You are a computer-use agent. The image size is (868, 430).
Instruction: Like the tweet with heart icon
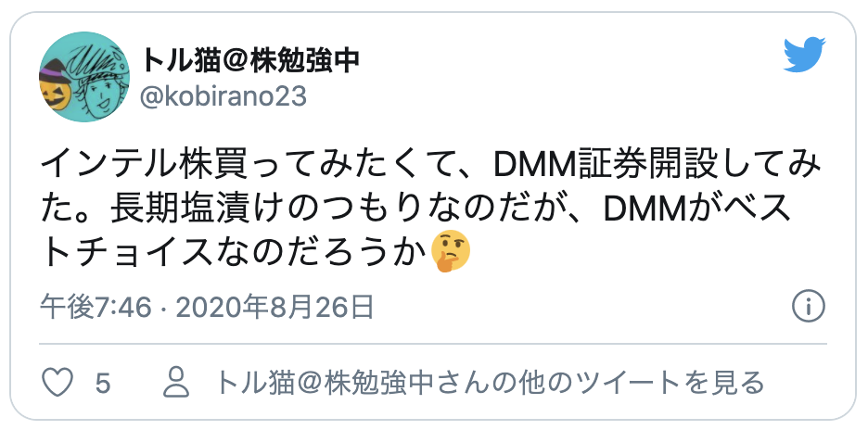pos(58,382)
